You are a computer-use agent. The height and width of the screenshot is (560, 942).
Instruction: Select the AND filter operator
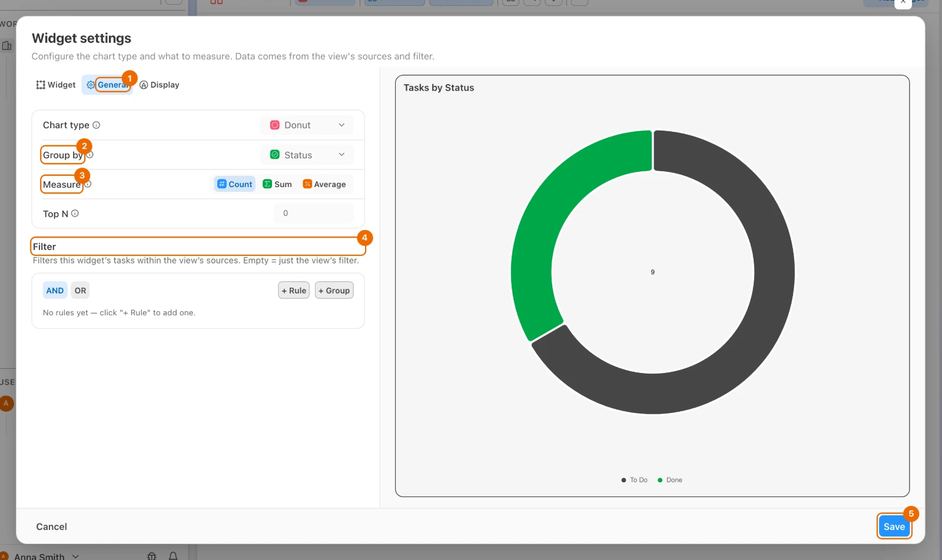click(55, 291)
